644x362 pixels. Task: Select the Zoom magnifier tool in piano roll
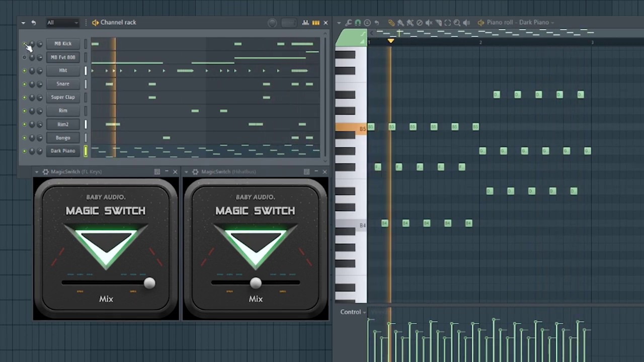click(457, 23)
